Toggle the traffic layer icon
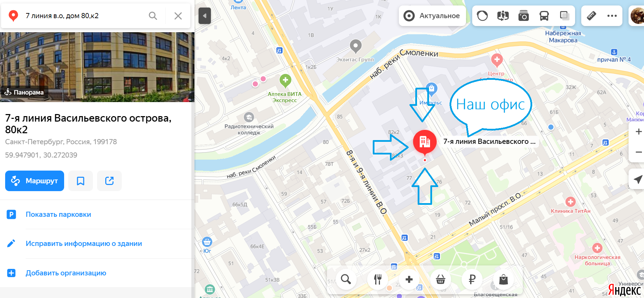Screen dimensions: 644x298 482,16
